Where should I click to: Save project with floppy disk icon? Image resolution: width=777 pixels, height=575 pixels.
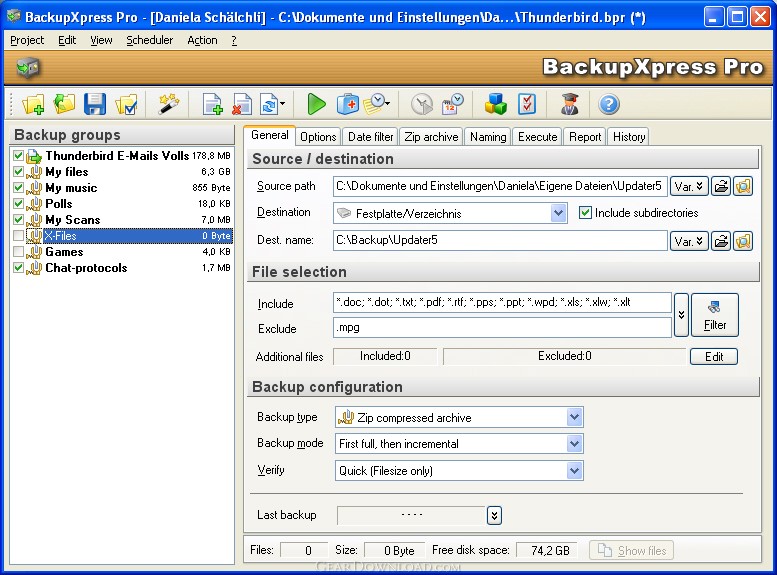tap(95, 105)
